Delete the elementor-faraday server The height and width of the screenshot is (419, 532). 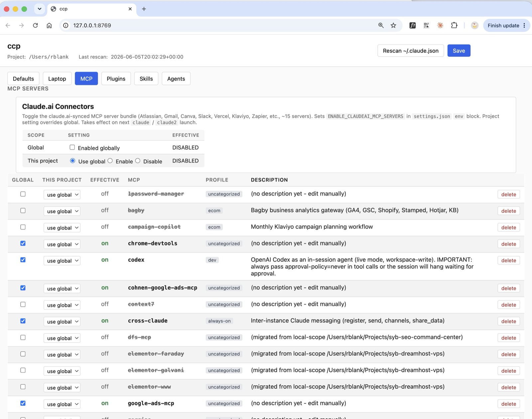point(509,354)
